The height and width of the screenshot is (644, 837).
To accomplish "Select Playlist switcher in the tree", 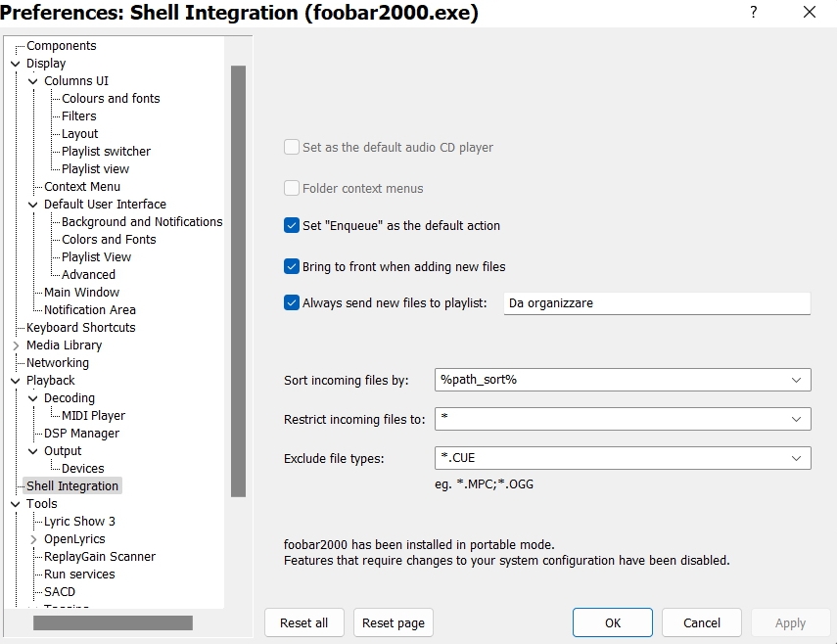I will (106, 152).
